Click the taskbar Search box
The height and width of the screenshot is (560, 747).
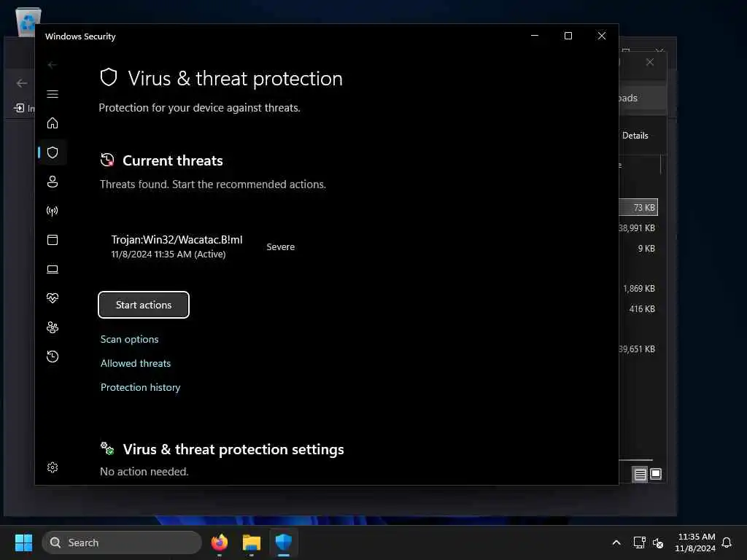122,542
